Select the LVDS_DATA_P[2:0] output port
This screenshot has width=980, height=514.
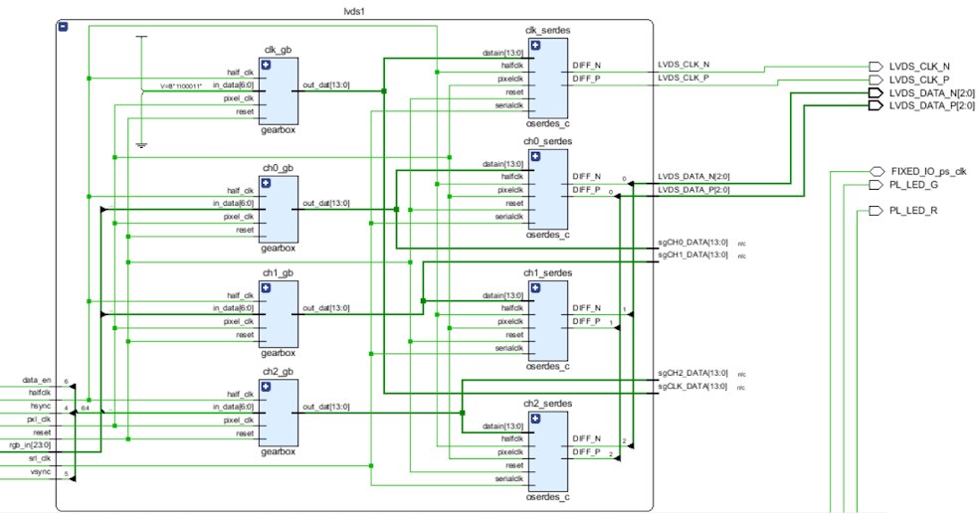click(877, 106)
